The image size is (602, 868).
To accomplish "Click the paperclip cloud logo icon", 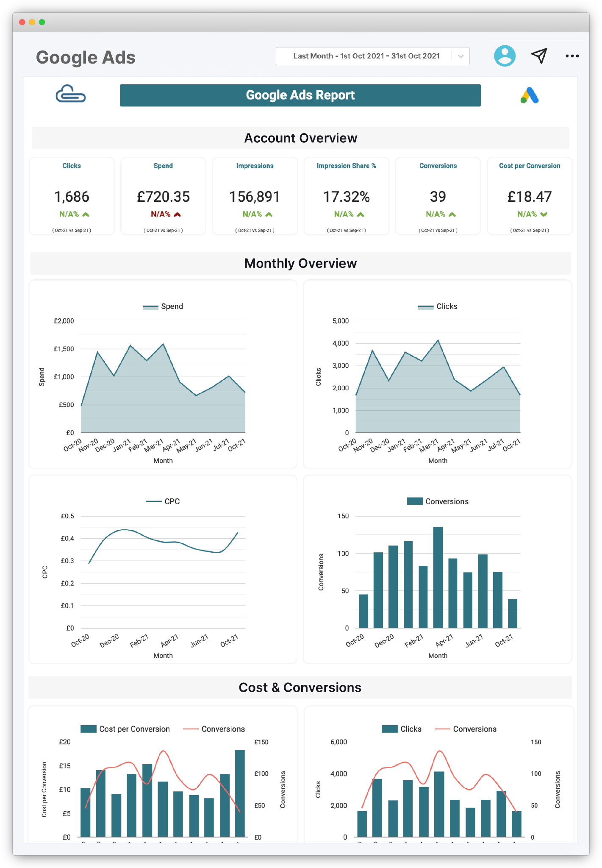I will pos(71,94).
